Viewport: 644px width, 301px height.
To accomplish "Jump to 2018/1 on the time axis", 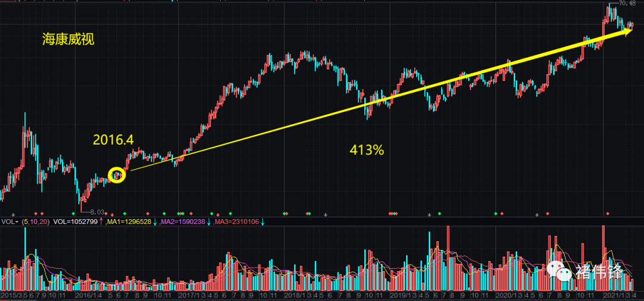I will [x=293, y=296].
